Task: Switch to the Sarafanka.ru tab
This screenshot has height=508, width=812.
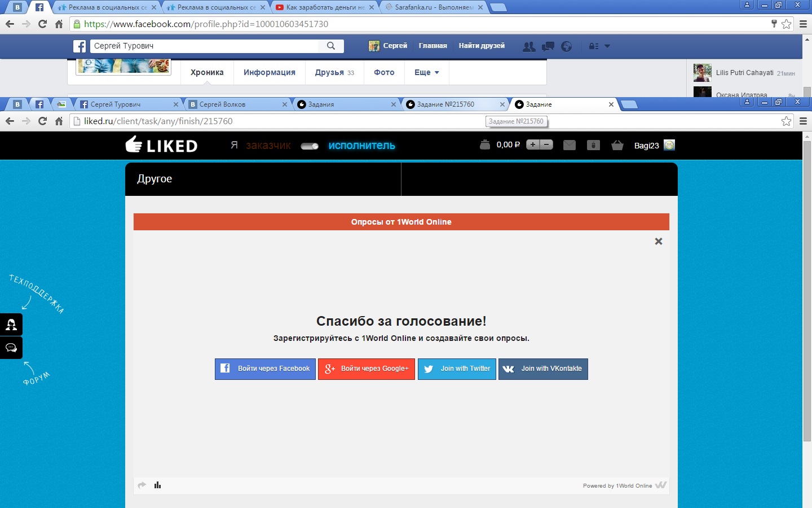Action: coord(433,7)
